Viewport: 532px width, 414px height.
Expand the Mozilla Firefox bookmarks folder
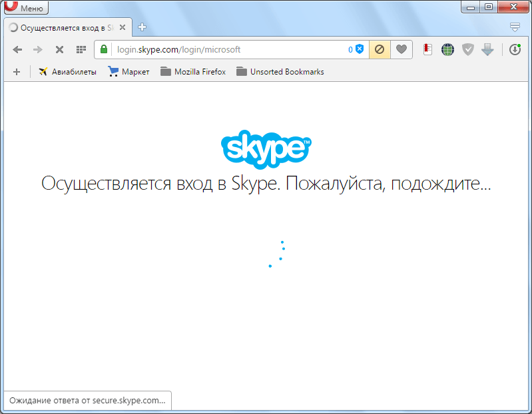pos(193,72)
